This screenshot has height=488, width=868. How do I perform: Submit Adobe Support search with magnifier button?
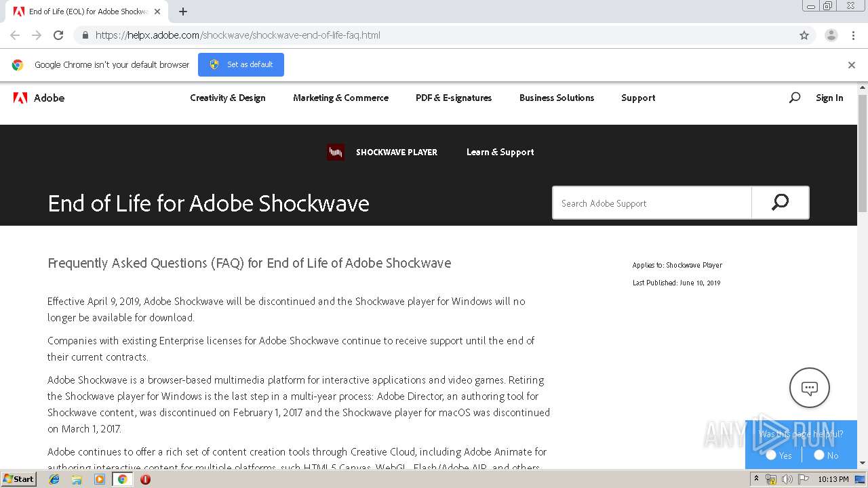click(x=781, y=203)
